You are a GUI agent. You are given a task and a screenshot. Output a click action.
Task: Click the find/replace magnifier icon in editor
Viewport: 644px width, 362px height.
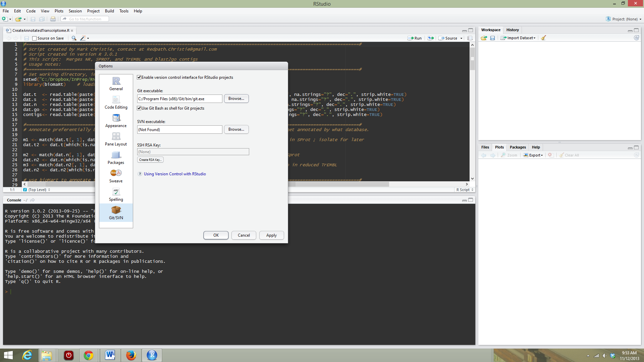pos(74,38)
